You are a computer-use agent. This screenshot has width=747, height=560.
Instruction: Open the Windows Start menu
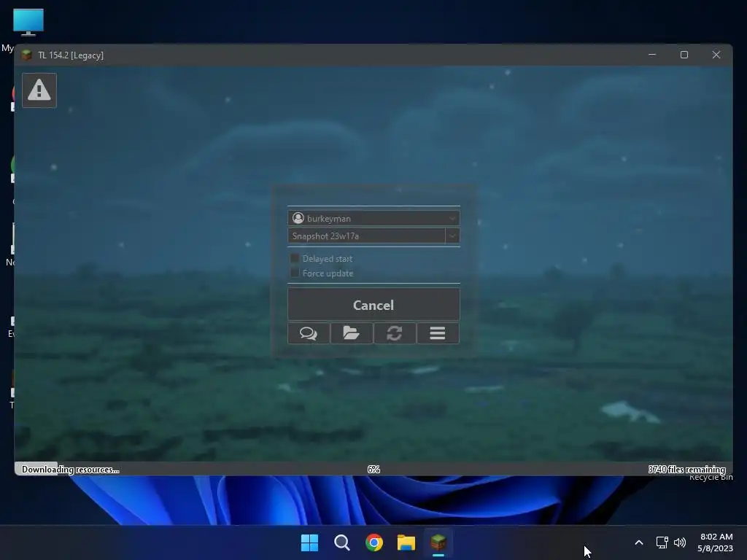[x=309, y=542]
